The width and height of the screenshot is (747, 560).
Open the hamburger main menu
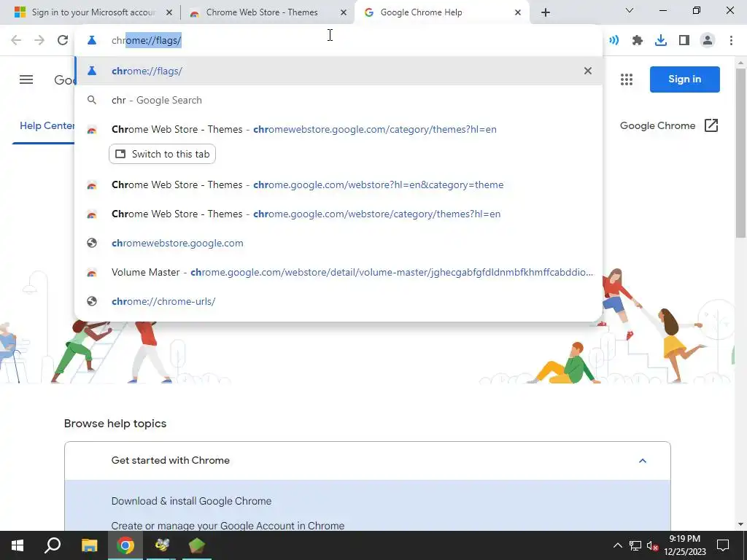point(26,79)
